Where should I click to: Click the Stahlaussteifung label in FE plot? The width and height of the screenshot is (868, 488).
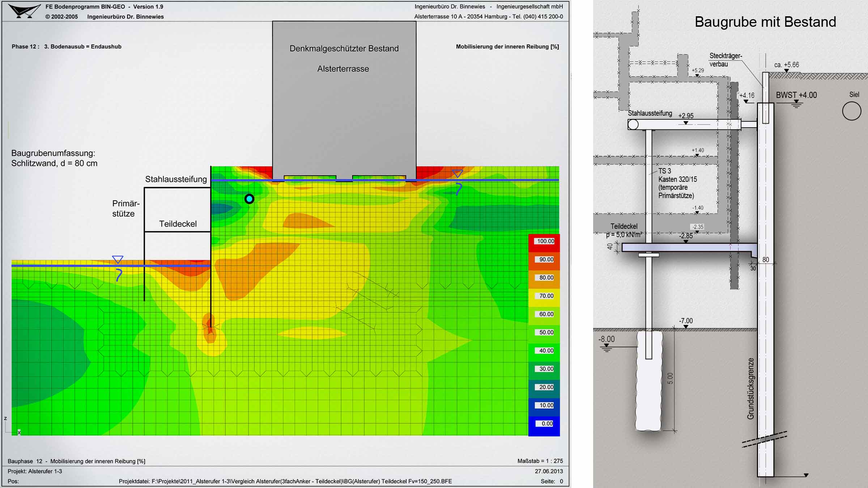tap(176, 179)
